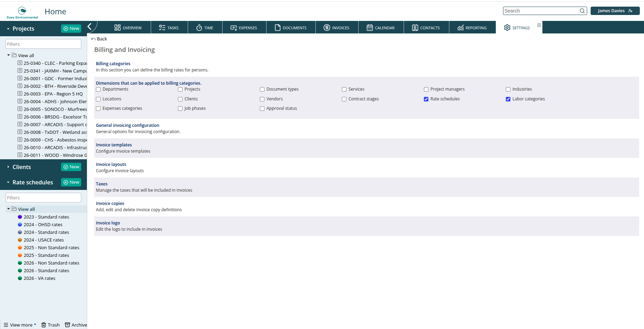The width and height of the screenshot is (644, 329).
Task: Click the folder icon beside rate schedules View all
Action: [14, 209]
